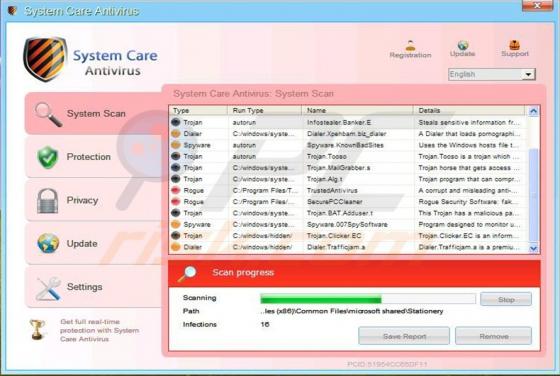Click threat icon for TrustedAntivirus row
Viewport: 560px width, 376px height.
[175, 190]
